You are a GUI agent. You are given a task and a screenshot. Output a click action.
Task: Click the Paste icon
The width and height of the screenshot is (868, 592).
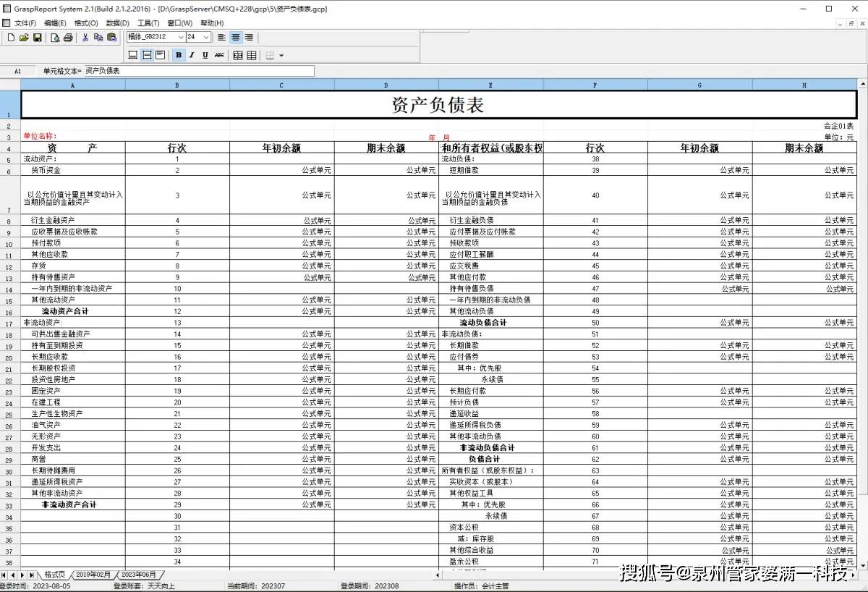(111, 38)
